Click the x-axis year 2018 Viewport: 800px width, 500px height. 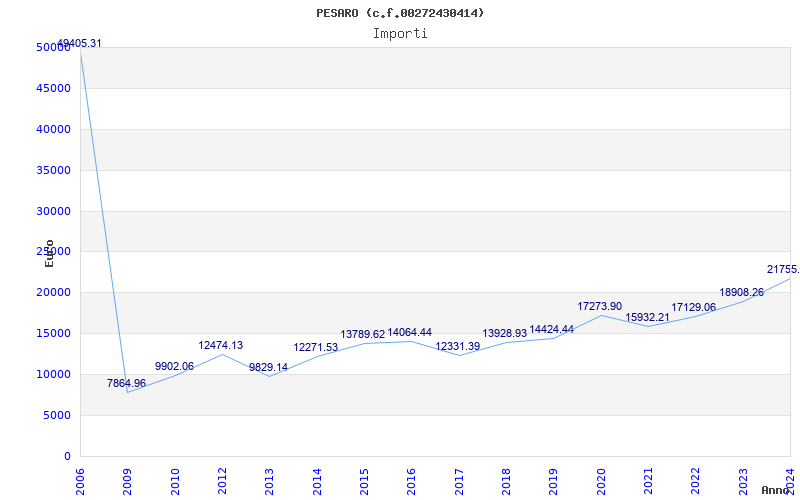click(506, 482)
